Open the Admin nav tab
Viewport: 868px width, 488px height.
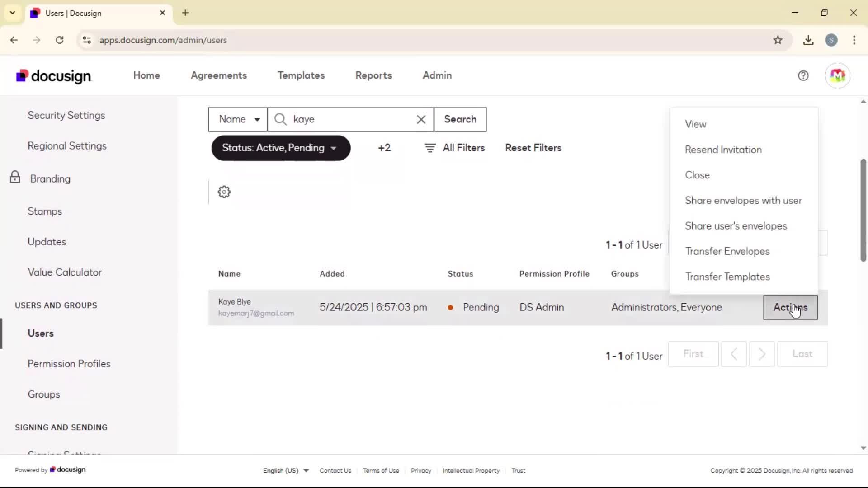437,75
